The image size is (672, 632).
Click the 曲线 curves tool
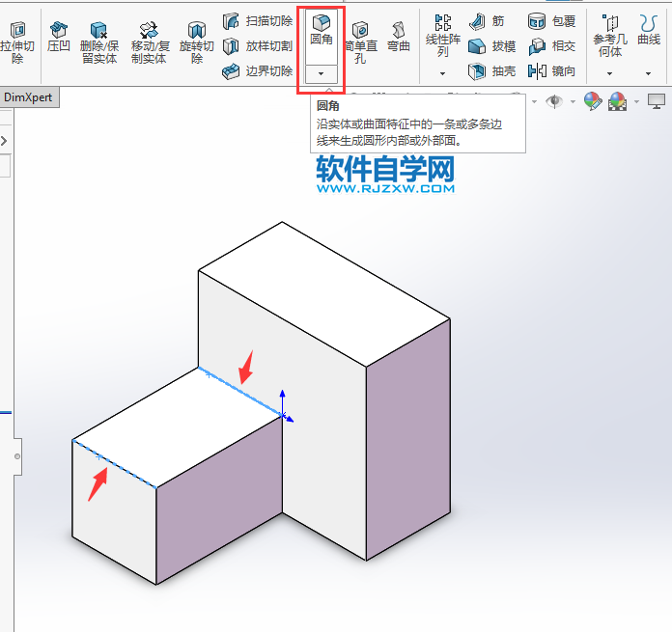(x=649, y=30)
